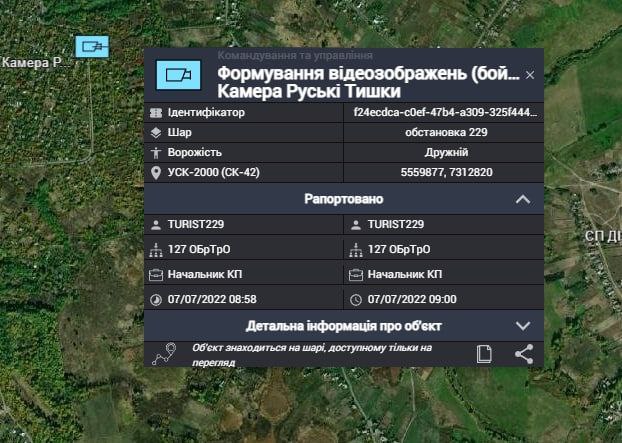Click the Ідентифікатор label
This screenshot has width=622, height=443.
(x=206, y=113)
